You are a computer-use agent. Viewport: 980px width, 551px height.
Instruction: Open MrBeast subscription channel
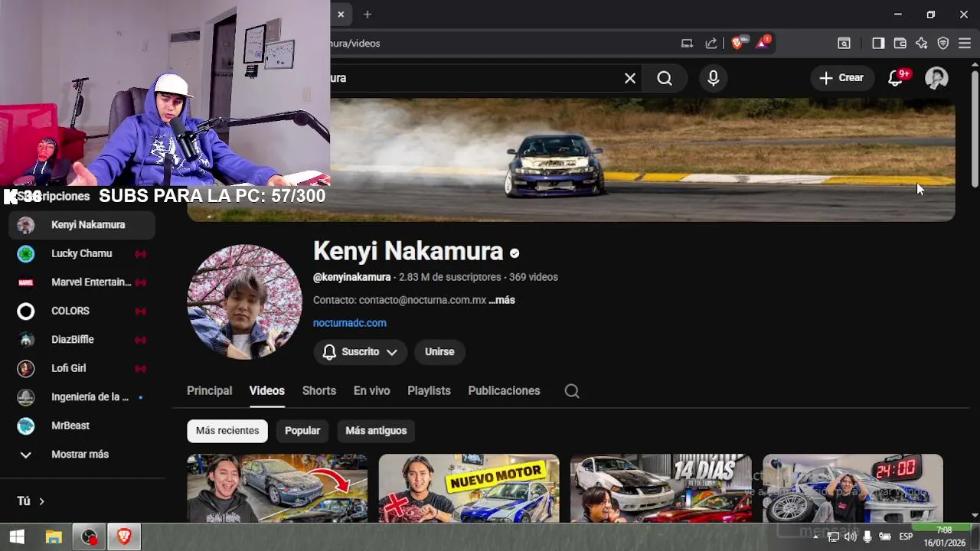[82, 425]
